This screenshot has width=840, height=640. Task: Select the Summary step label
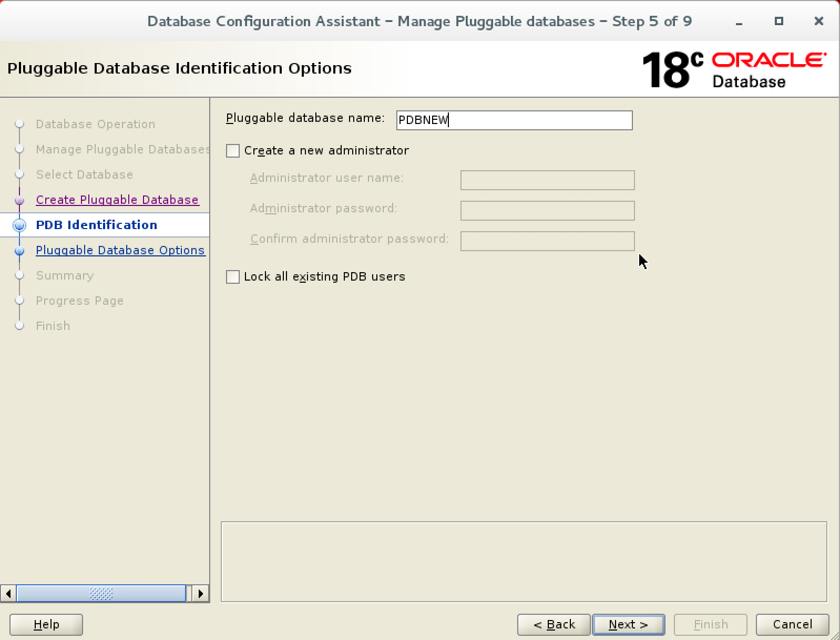(65, 275)
